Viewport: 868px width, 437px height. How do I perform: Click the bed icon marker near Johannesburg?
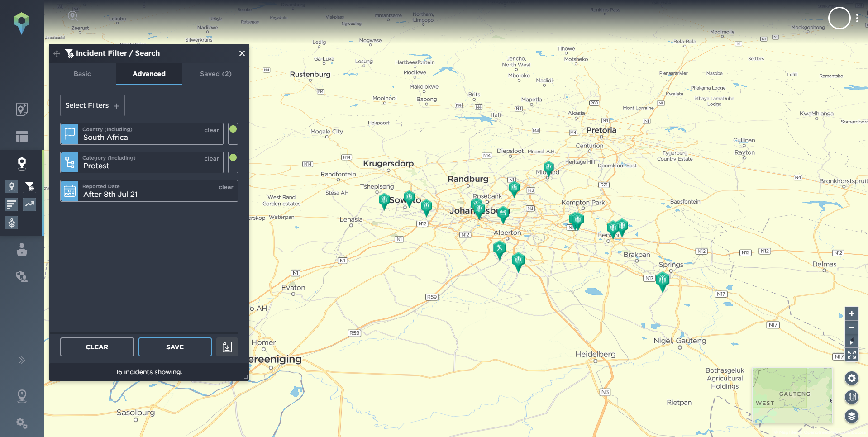pos(503,214)
